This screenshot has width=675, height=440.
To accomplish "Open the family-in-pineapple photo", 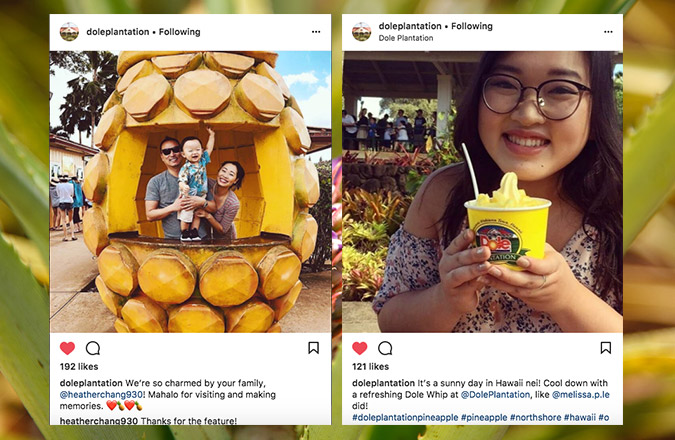I will point(190,192).
